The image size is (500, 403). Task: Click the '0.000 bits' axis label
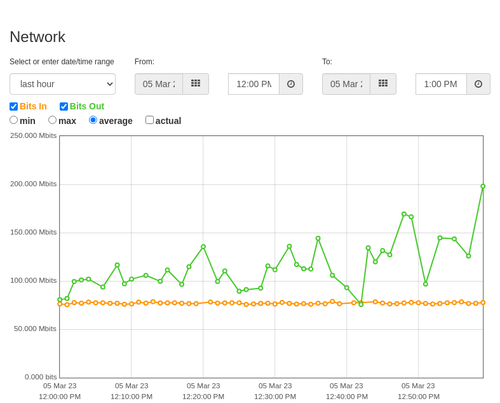tap(41, 377)
